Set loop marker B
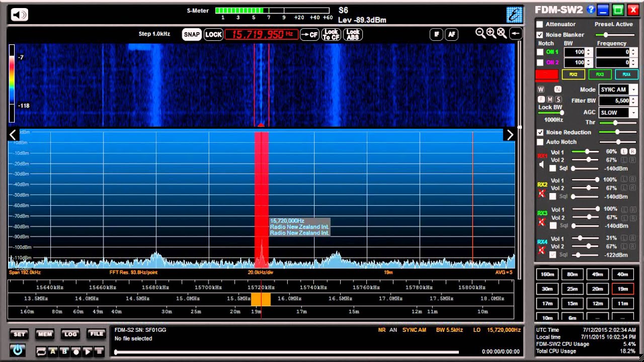Viewport: 644px width, 362px height. click(x=64, y=351)
